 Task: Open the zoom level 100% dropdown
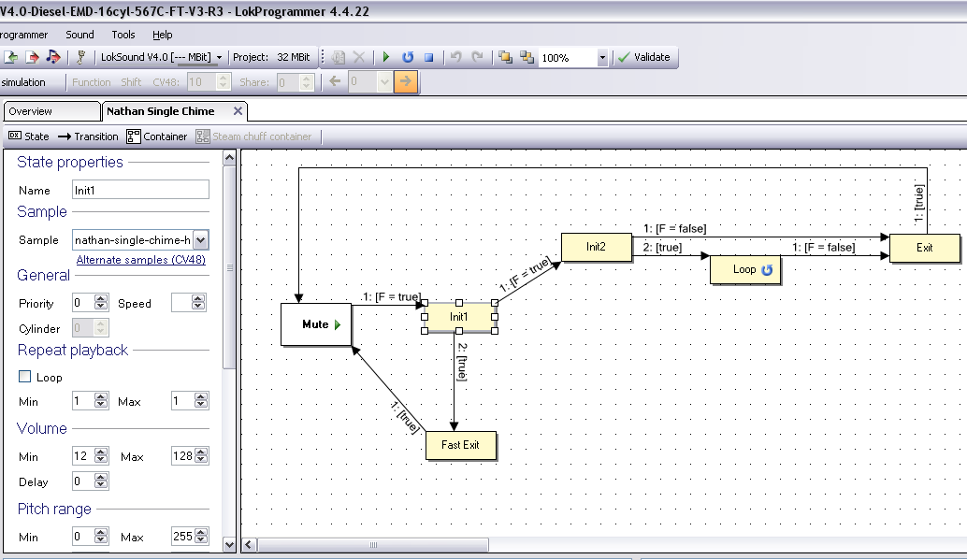click(x=602, y=57)
